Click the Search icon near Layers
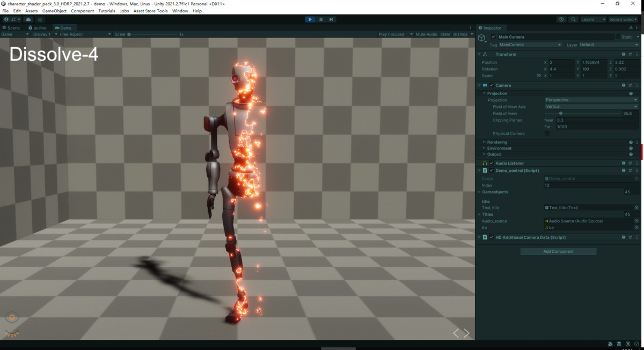Viewport: 644px width, 350px height. (x=573, y=19)
